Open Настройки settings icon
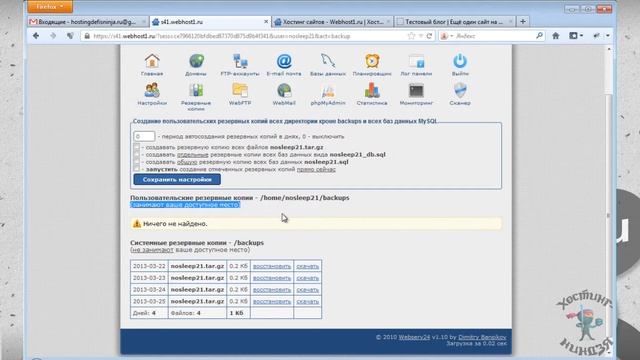640x360 pixels. tap(152, 91)
